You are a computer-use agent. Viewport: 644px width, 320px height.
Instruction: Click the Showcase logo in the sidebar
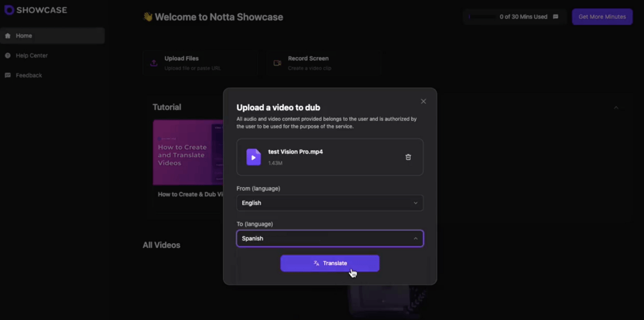tap(35, 10)
